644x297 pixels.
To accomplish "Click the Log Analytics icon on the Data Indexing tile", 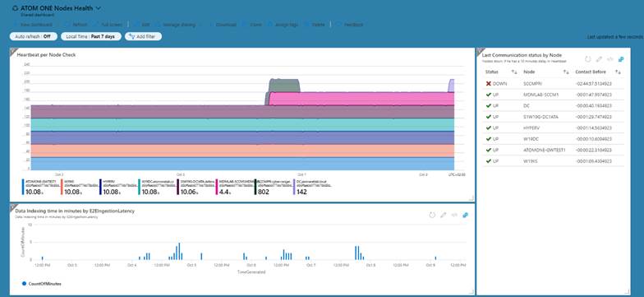I will tap(465, 215).
